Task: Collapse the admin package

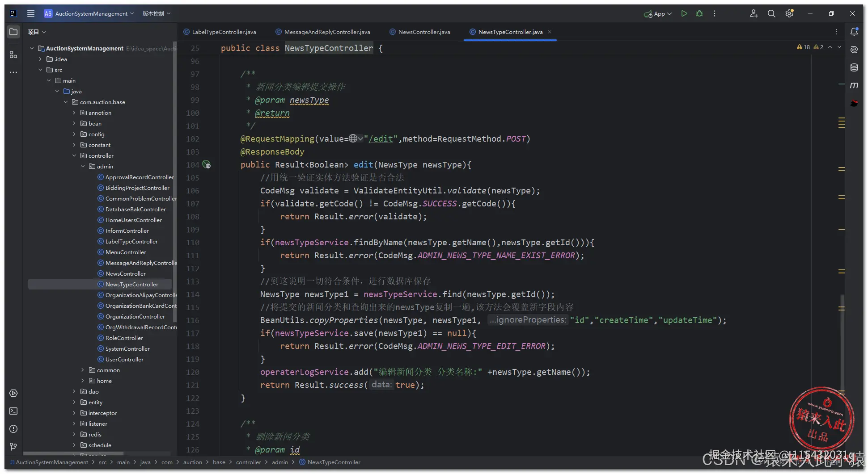Action: pos(83,166)
